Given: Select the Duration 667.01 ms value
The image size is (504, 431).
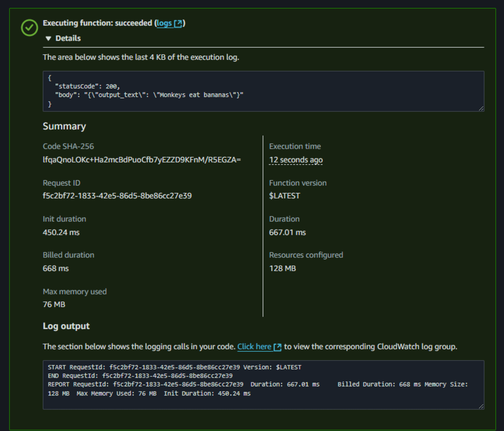Looking at the screenshot, I should [287, 232].
